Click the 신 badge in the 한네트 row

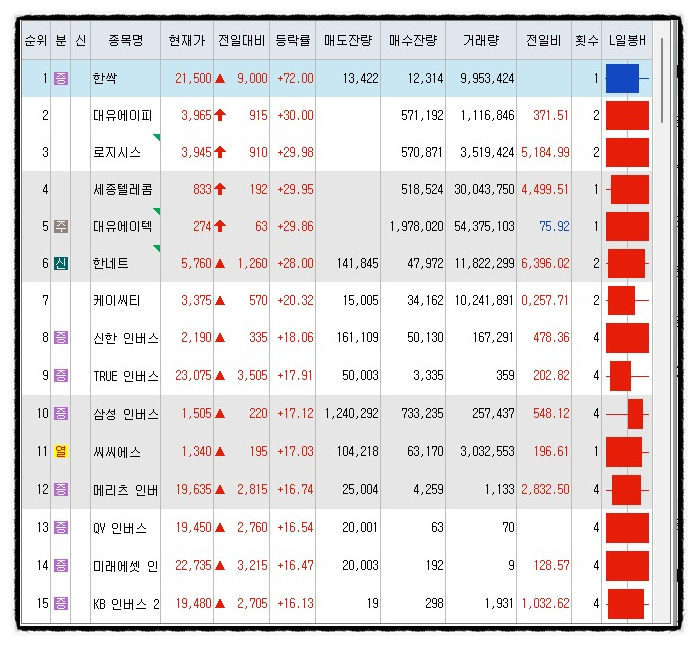click(x=61, y=263)
